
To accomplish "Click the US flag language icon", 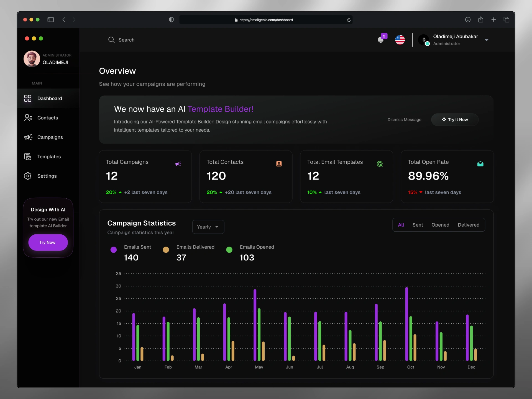I will [400, 40].
